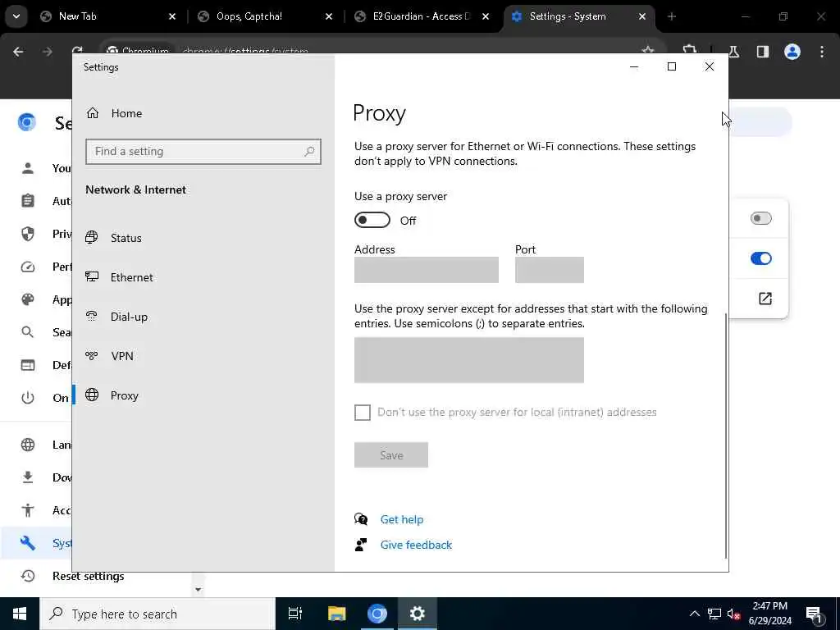The width and height of the screenshot is (840, 630).
Task: Reload the page in Chromium
Action: coord(77,52)
